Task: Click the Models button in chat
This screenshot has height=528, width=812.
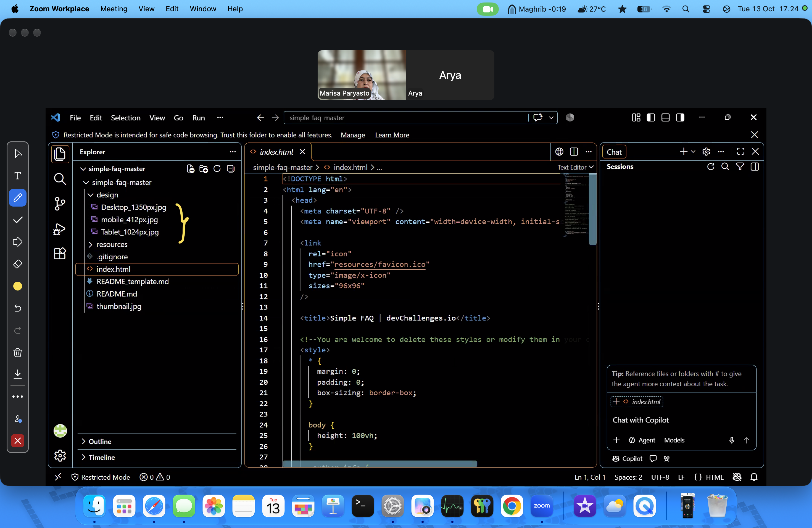Action: click(x=674, y=440)
